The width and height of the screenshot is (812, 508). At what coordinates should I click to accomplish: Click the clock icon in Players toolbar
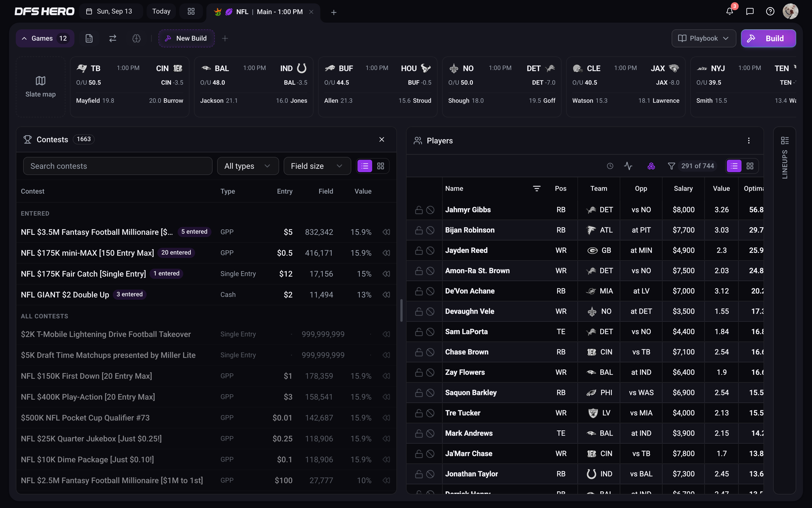tap(610, 166)
